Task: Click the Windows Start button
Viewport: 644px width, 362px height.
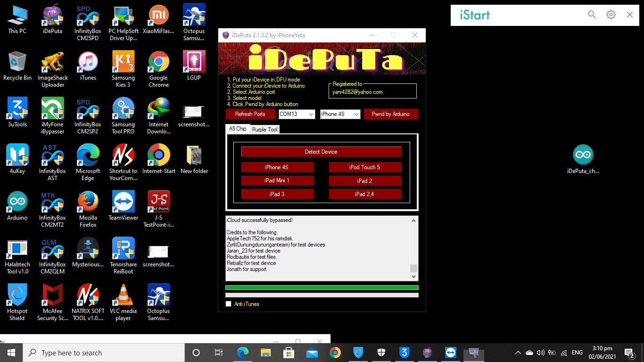Action: (x=11, y=353)
